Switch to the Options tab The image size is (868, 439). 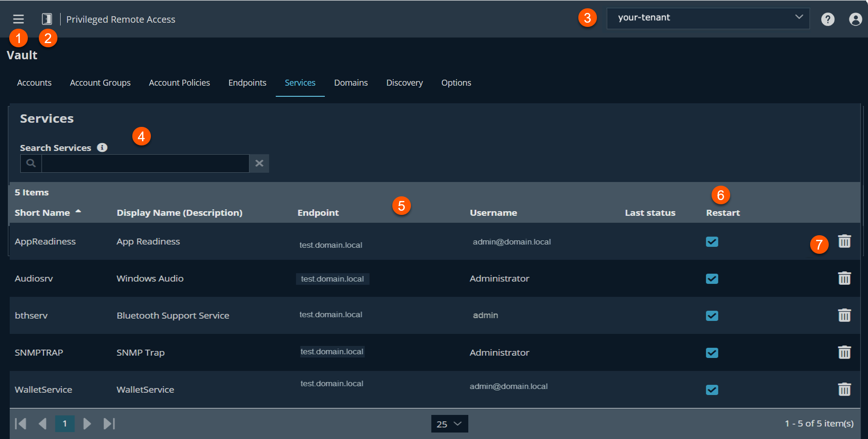456,82
